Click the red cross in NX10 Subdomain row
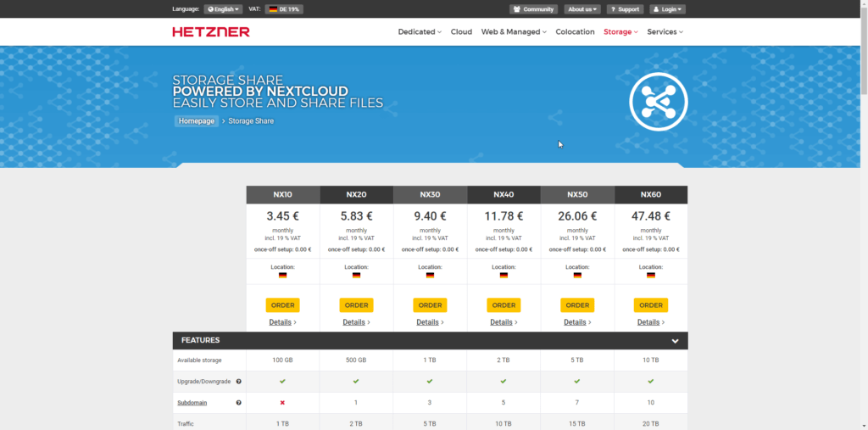Screen dimensions: 868x430 pyautogui.click(x=282, y=403)
